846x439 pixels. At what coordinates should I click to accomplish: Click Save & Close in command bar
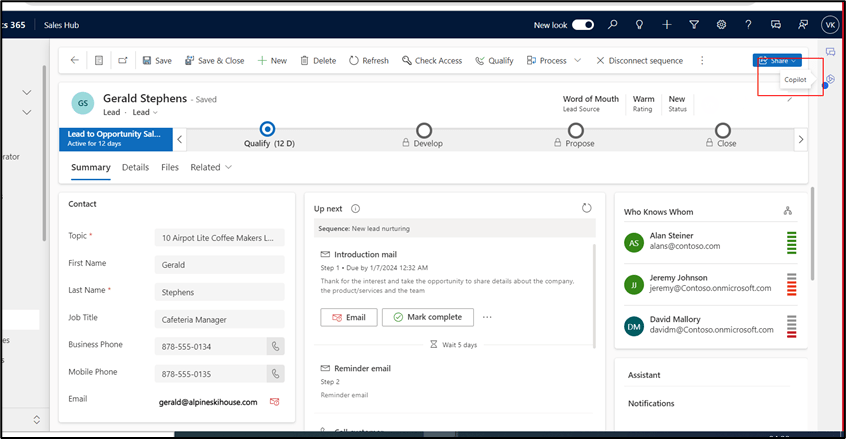click(x=213, y=61)
